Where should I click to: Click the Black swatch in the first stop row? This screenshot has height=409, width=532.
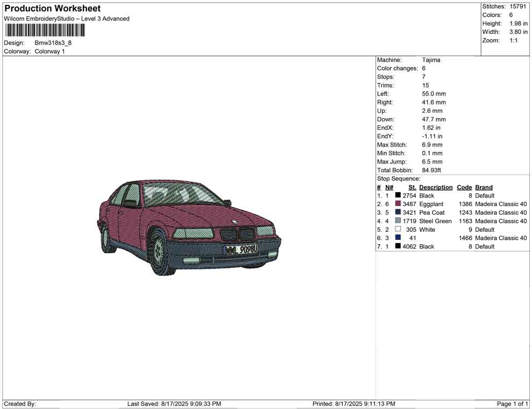(x=398, y=196)
